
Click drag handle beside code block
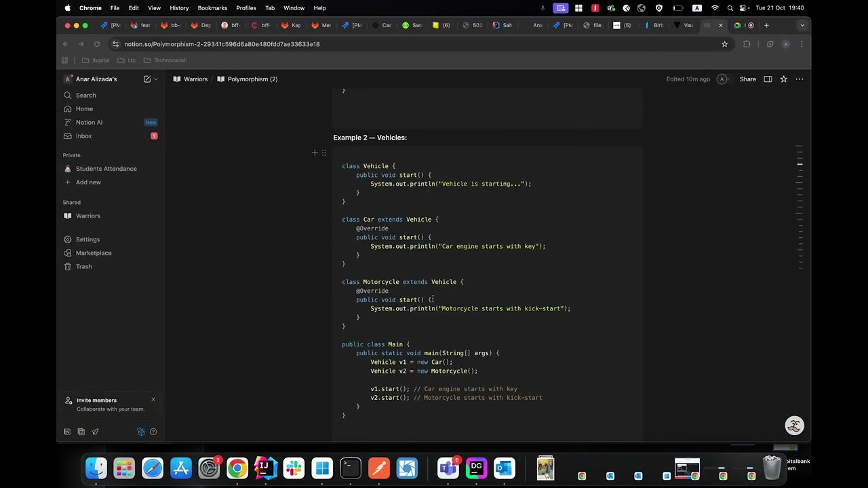(324, 153)
